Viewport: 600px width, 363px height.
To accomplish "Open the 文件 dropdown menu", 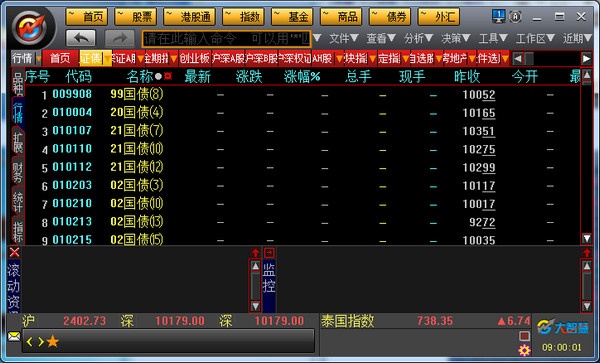I will (344, 38).
